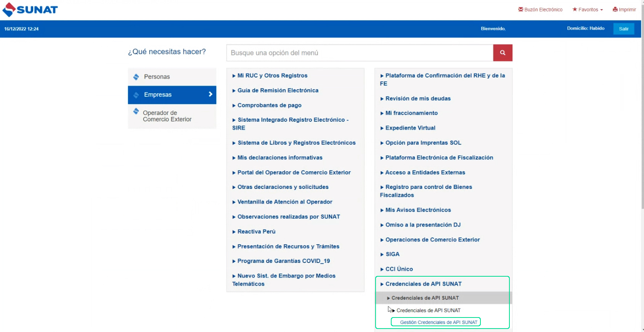Expand Comprobantes de pago section
This screenshot has height=332, width=644.
269,105
